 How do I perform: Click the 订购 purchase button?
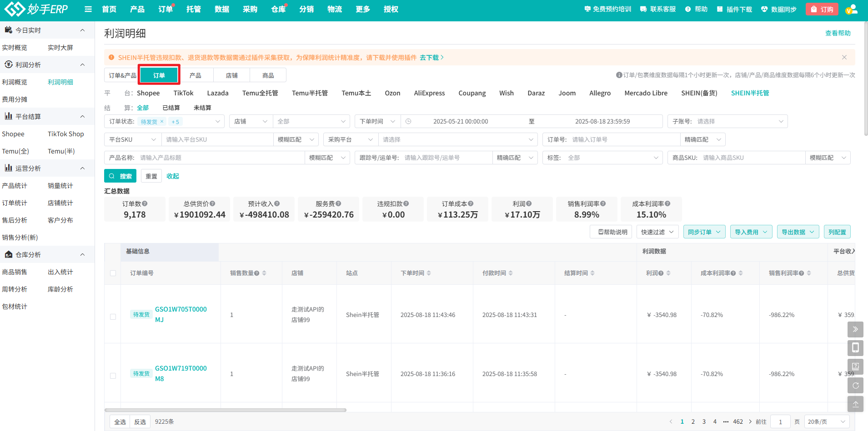[822, 9]
